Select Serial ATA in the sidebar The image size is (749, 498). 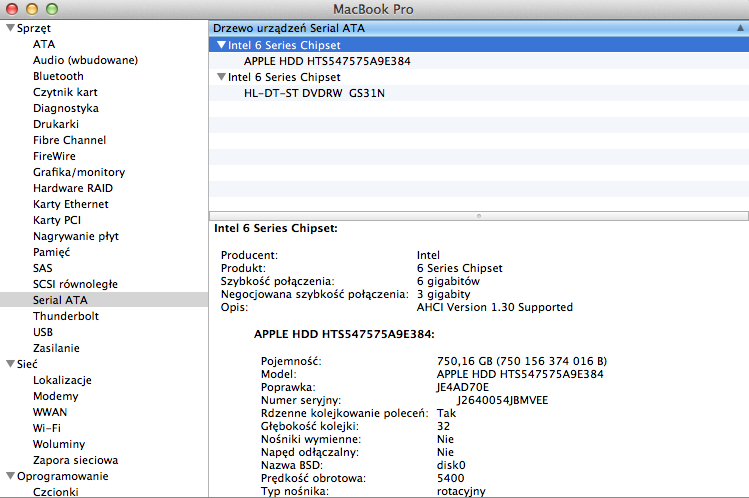coord(60,300)
